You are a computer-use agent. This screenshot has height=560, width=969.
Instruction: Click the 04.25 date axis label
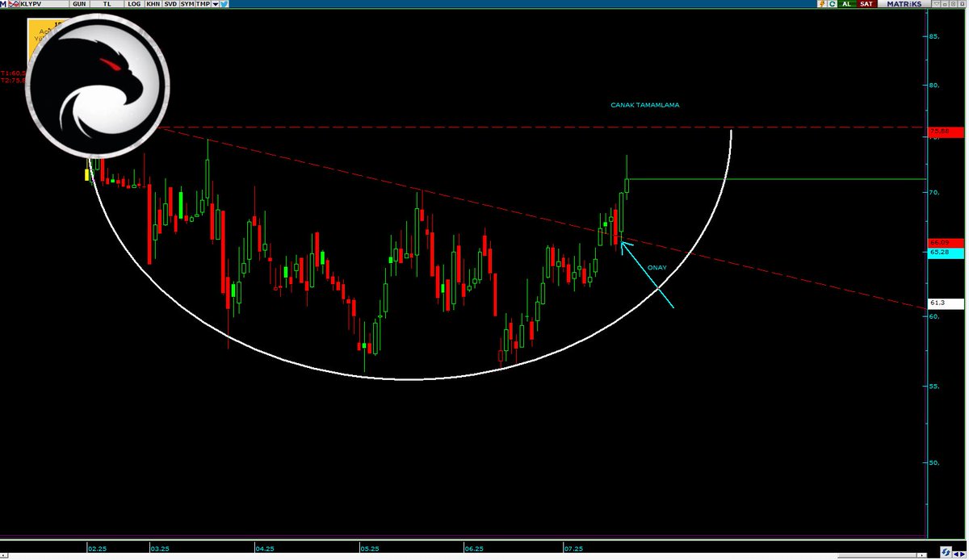(x=265, y=548)
